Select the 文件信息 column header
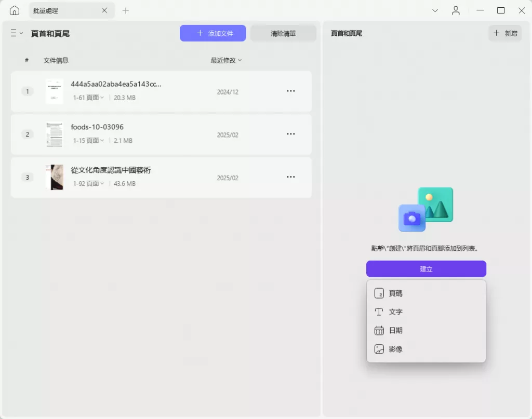 56,60
